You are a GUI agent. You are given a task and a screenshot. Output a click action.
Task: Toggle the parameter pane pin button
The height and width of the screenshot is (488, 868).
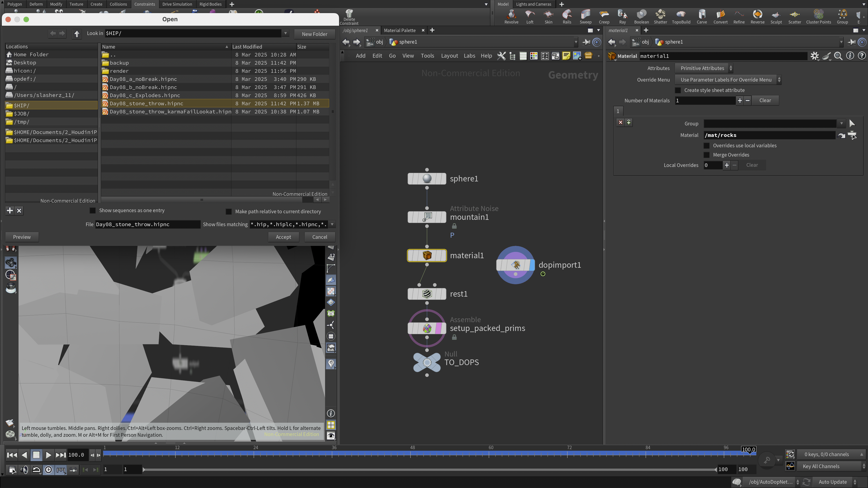coord(852,42)
